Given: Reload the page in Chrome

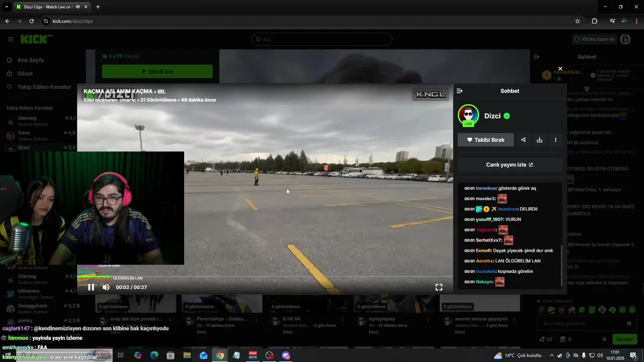Looking at the screenshot, I should click(31, 21).
